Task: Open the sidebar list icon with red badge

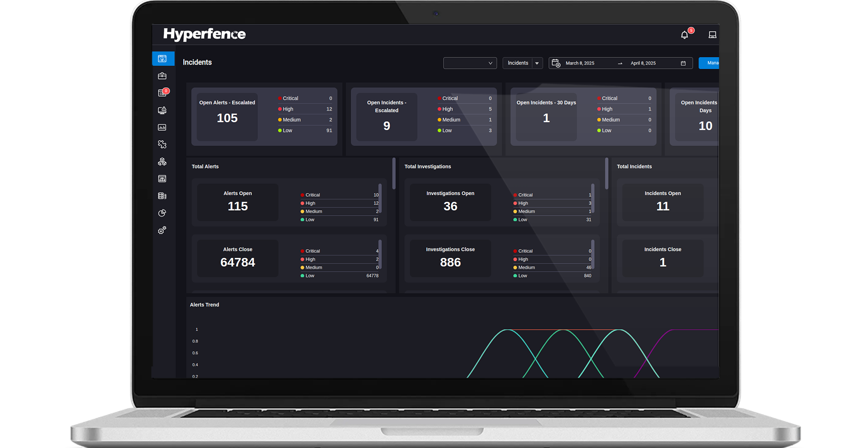Action: (x=162, y=93)
